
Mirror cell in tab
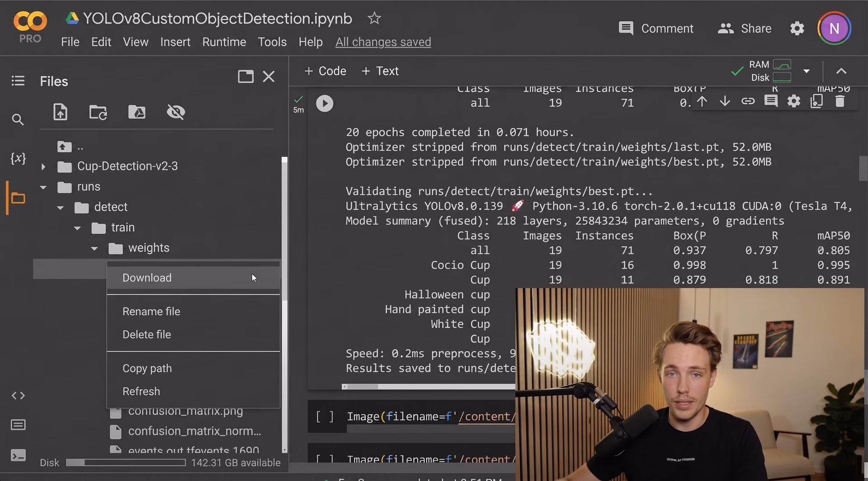(817, 101)
